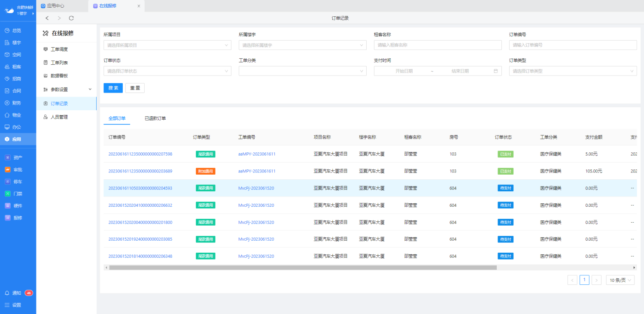Open the 招商 leasing sidebar item

[x=18, y=78]
